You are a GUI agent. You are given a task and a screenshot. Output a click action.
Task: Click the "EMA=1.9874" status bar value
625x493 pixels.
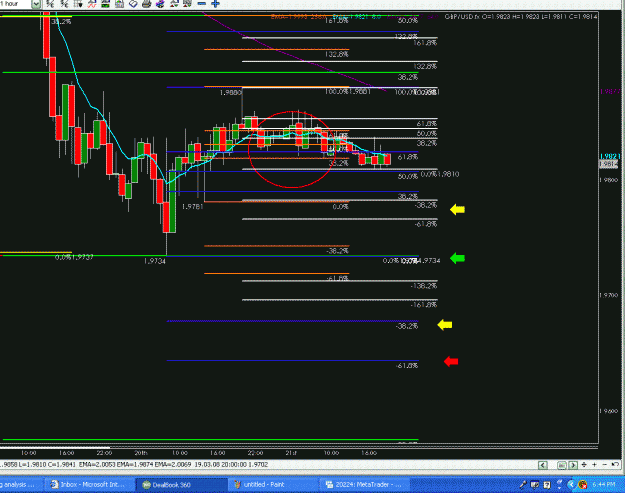pos(134,465)
